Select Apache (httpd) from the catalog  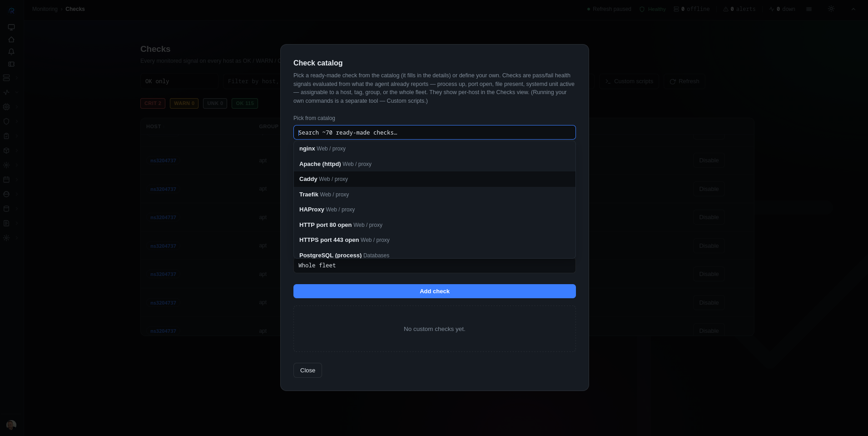[435, 164]
